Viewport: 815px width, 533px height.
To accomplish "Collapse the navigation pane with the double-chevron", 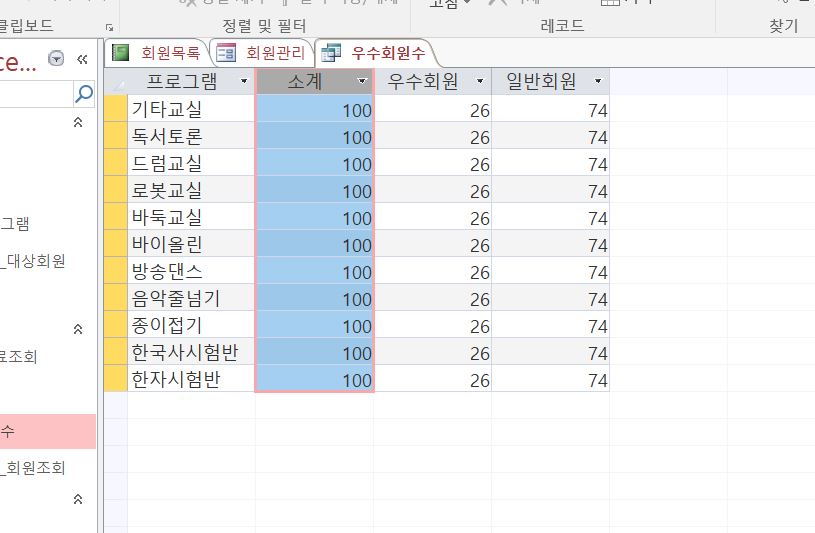I will (x=82, y=59).
